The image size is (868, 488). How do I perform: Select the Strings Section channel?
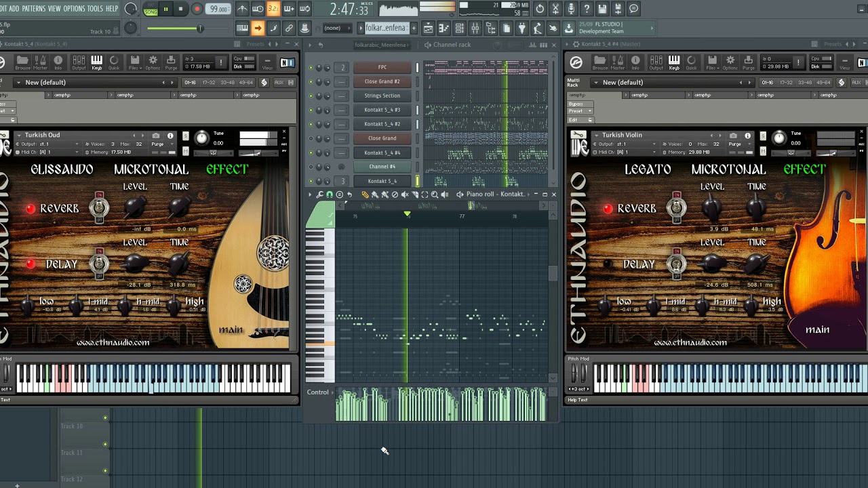(x=382, y=96)
